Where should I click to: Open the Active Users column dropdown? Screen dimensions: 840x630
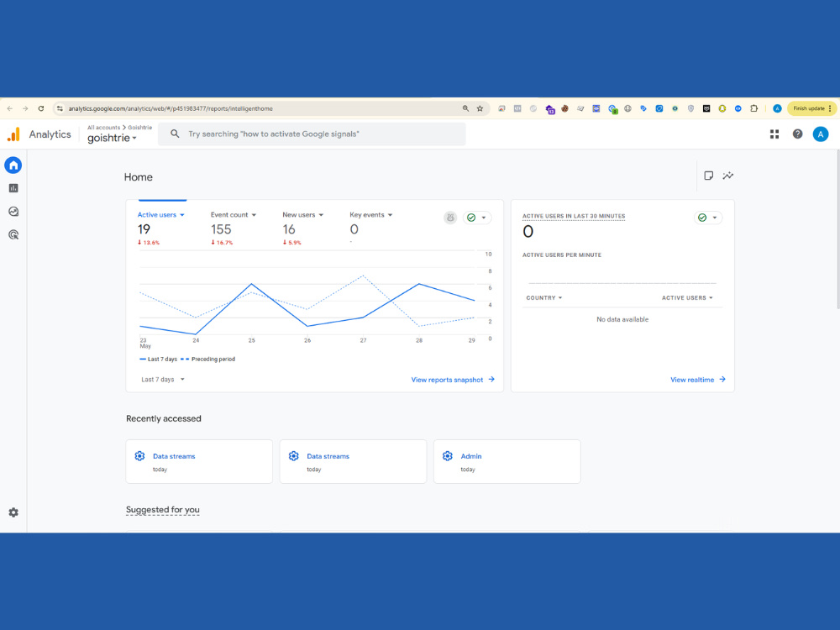coord(687,298)
